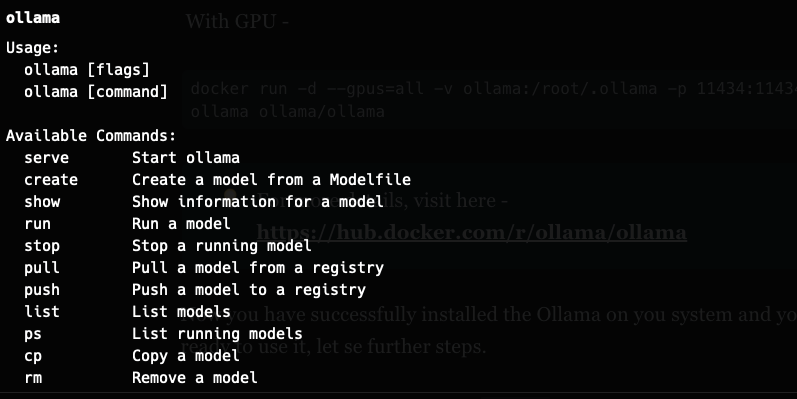Click the 'ollama [command]' usage line

coord(96,91)
